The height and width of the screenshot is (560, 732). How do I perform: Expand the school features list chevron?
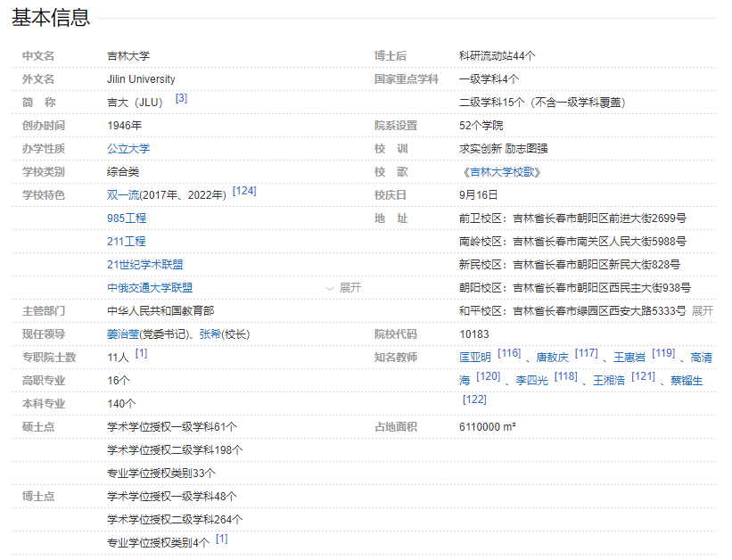click(x=343, y=288)
